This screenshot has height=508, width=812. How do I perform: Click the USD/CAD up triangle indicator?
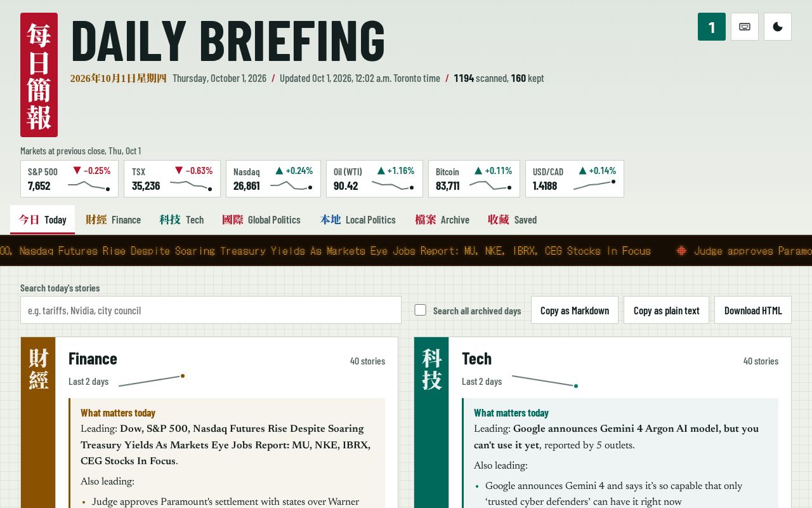pos(582,170)
